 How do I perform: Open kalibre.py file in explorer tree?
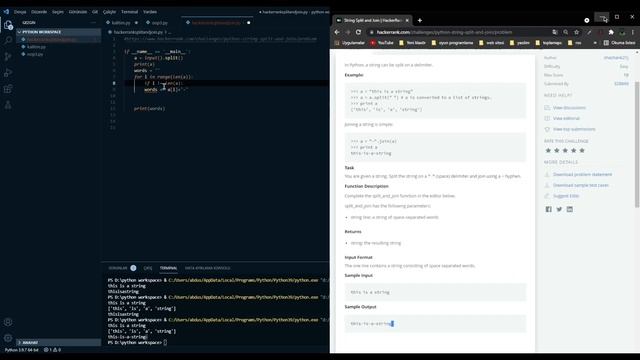coord(58,47)
